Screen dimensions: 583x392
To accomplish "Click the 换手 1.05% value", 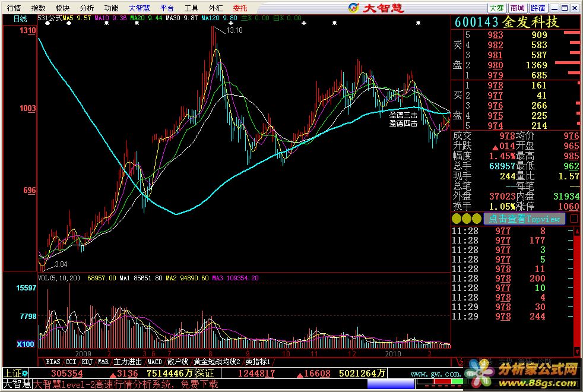I will click(502, 207).
